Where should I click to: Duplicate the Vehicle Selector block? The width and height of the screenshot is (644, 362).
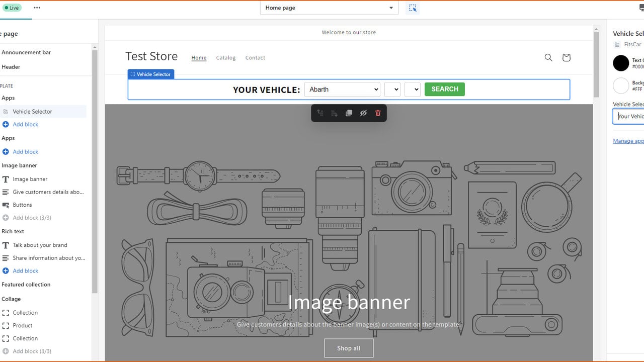(349, 113)
